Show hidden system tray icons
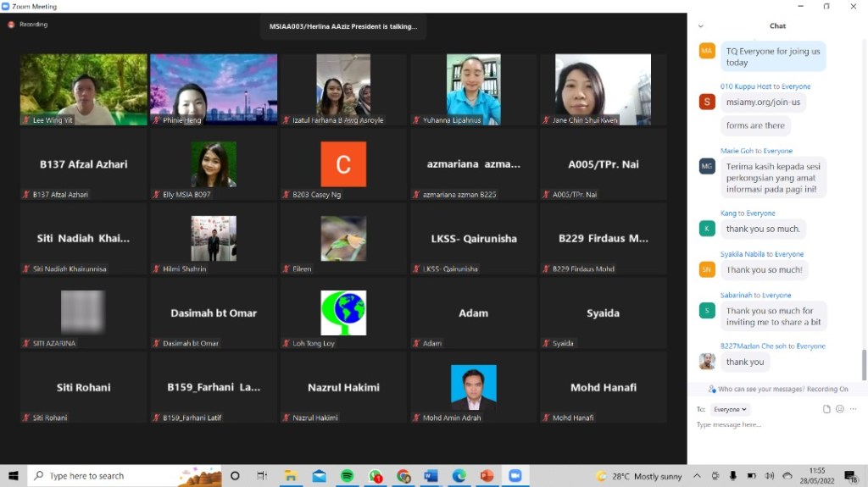This screenshot has height=487, width=868. [697, 476]
